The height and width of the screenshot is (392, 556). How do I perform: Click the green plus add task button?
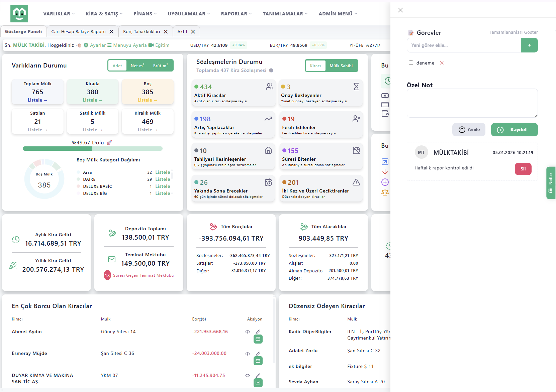click(x=529, y=45)
